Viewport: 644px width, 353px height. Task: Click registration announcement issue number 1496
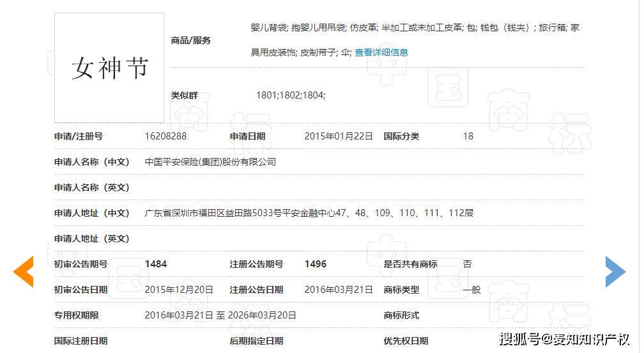[x=316, y=264]
